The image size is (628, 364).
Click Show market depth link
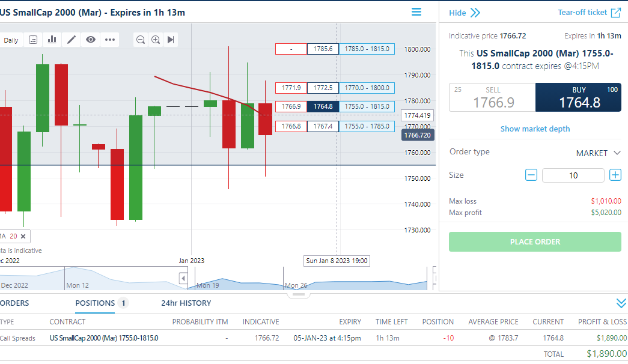[x=535, y=129]
